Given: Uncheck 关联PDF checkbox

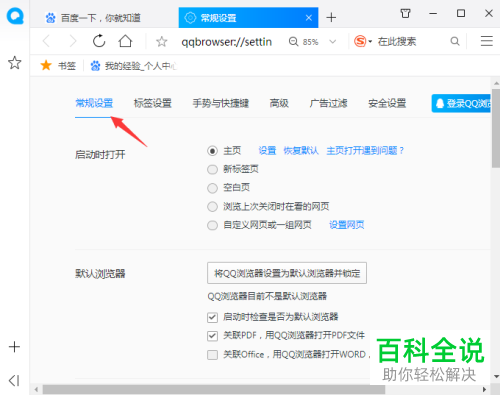Looking at the screenshot, I should (212, 336).
